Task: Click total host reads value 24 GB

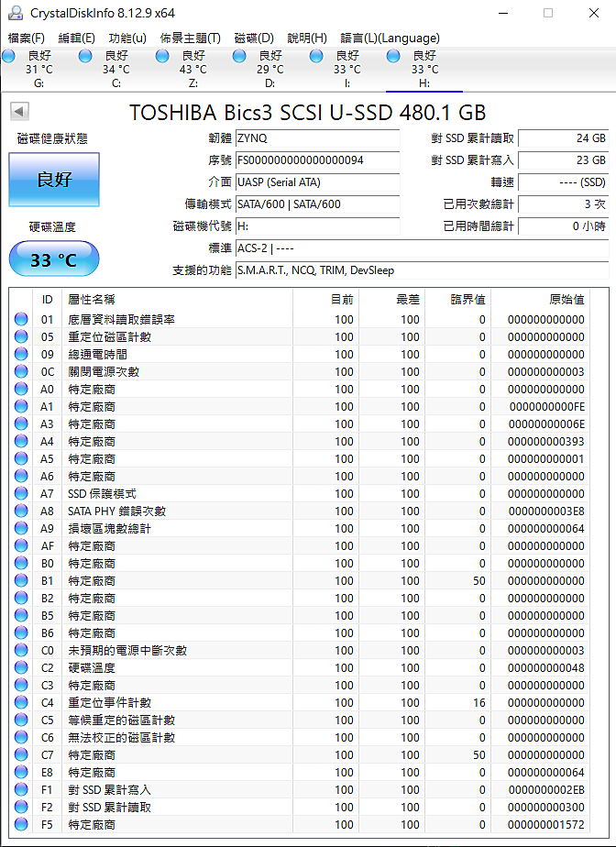Action: click(563, 138)
